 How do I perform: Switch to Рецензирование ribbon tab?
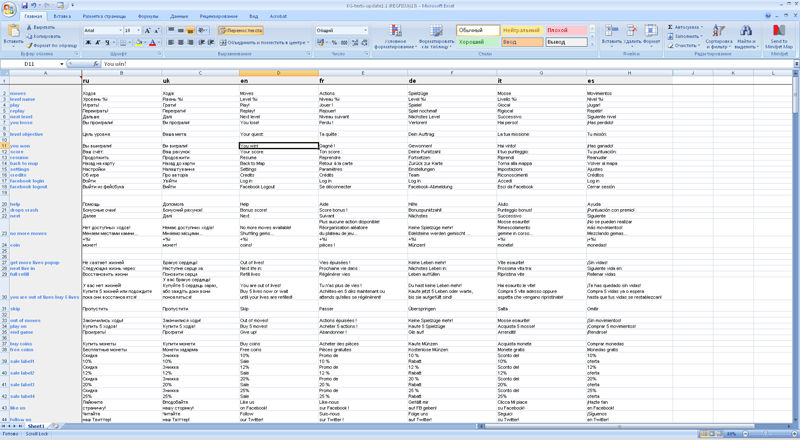click(x=219, y=16)
